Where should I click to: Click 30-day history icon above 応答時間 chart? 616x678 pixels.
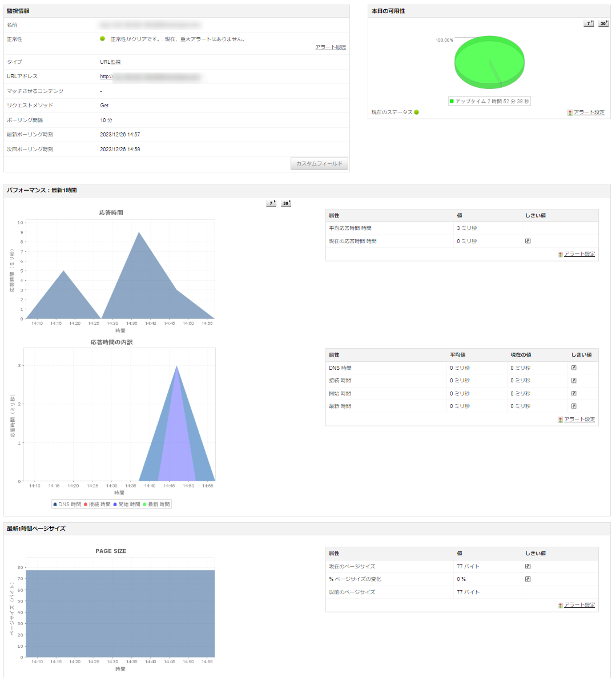pos(286,203)
